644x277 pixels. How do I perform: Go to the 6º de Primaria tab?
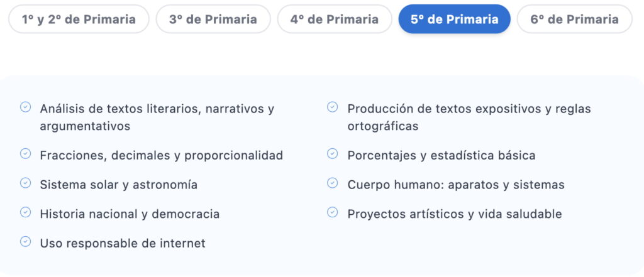click(x=575, y=19)
